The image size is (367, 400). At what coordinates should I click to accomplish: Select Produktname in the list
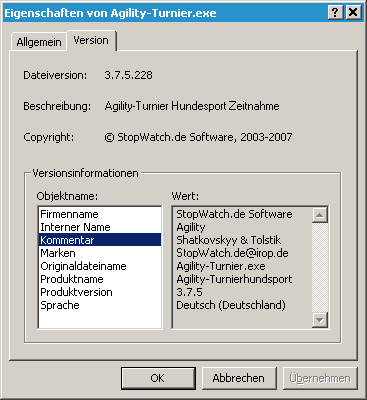pyautogui.click(x=100, y=279)
